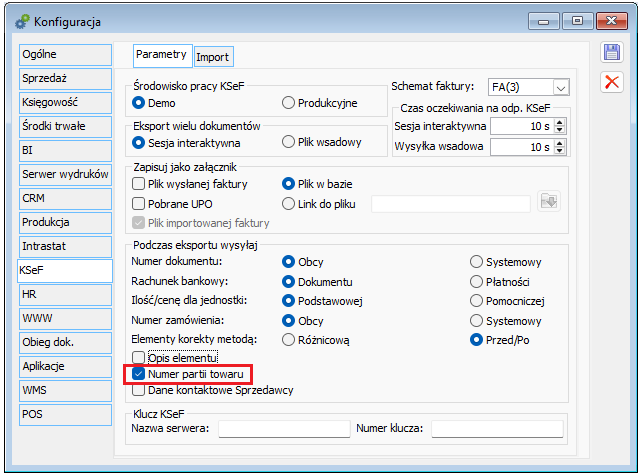The image size is (642, 476).
Task: Click the Numer klucza input field
Action: click(497, 429)
